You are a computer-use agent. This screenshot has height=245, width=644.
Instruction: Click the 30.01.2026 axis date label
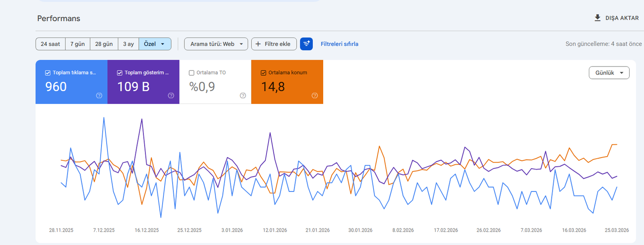coord(360,230)
